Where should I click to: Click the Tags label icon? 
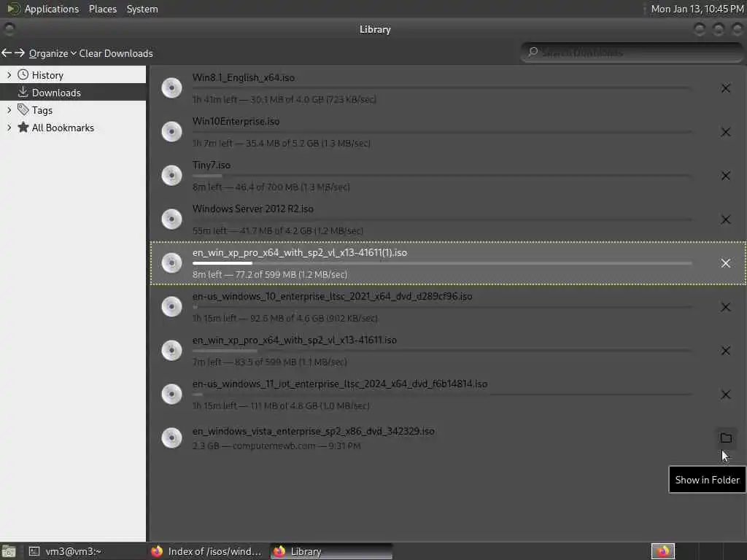[23, 109]
